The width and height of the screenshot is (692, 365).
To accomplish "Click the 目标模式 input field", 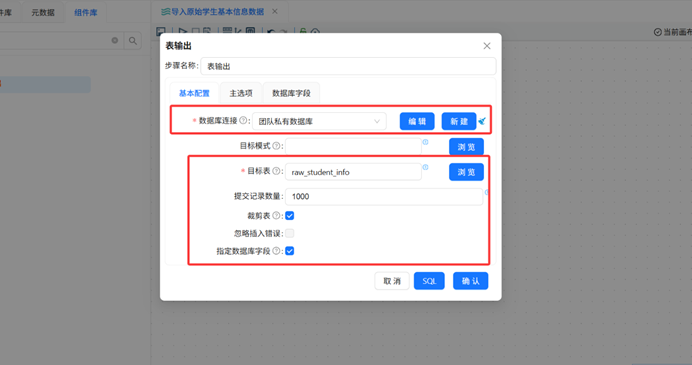I will point(354,146).
